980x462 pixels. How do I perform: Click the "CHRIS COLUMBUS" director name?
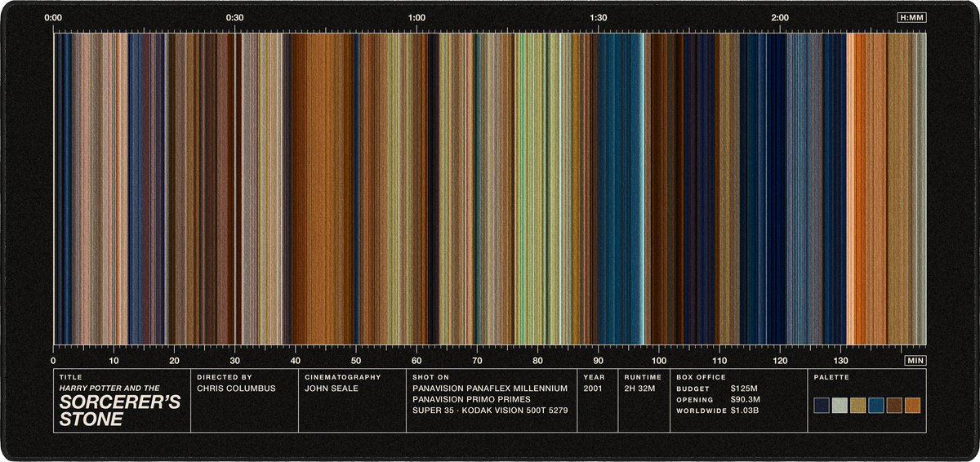(236, 389)
